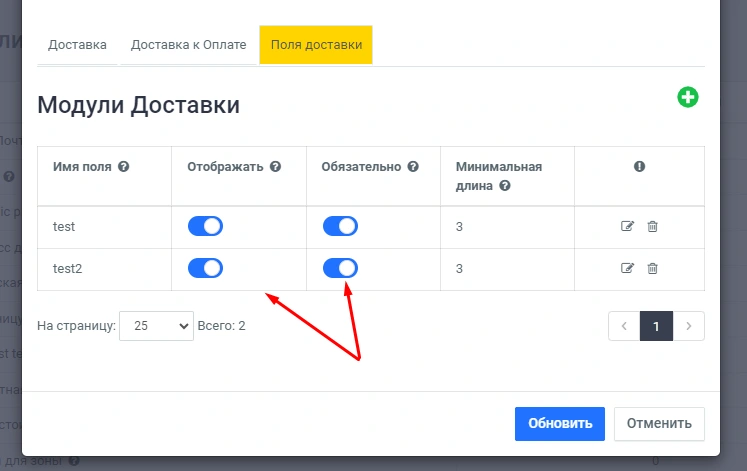
Task: Select the Поля доставки tab
Action: (315, 45)
